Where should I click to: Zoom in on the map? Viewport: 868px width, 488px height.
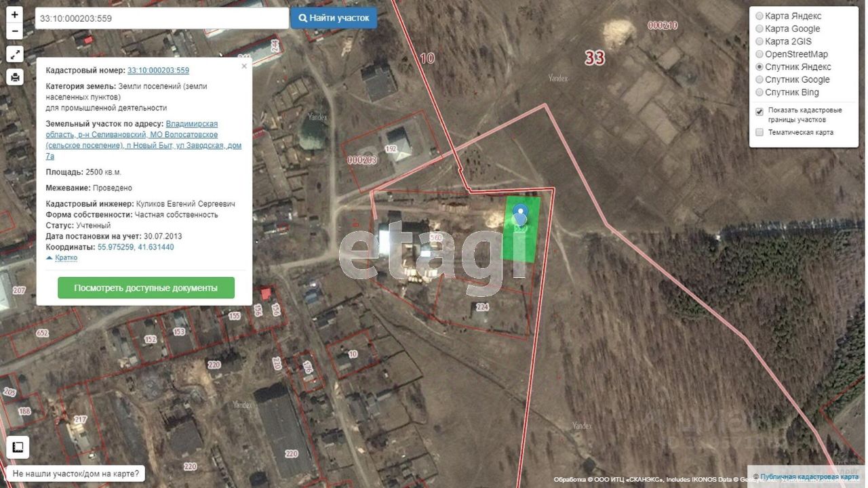(x=15, y=14)
